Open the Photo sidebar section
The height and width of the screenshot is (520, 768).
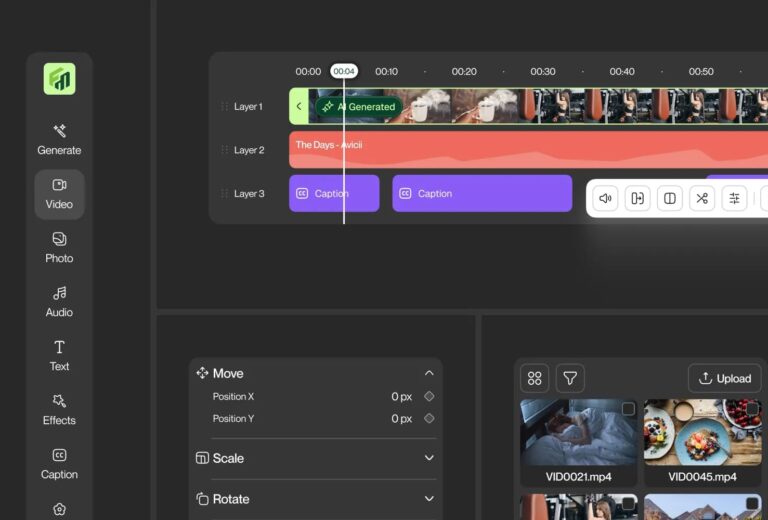[59, 248]
